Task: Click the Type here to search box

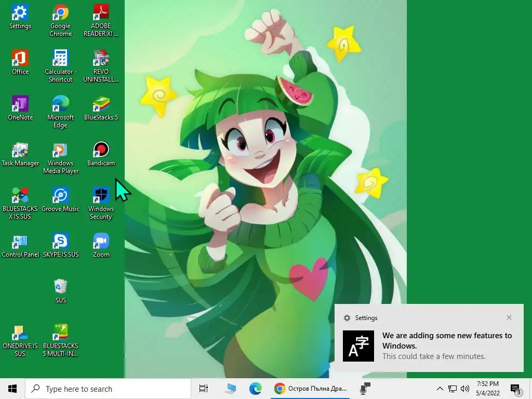Action: click(x=108, y=389)
